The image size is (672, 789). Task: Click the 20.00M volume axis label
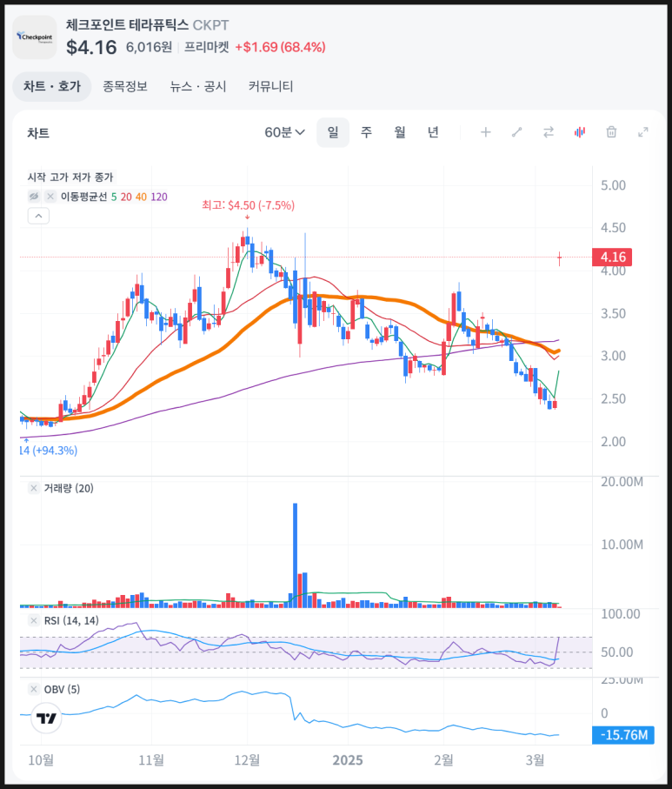coord(622,482)
